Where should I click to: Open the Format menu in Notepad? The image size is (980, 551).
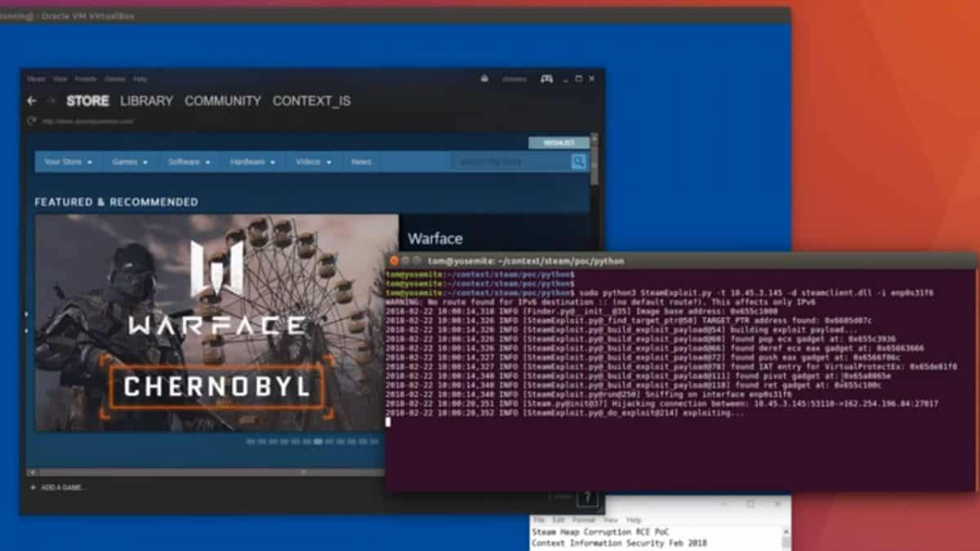584,520
